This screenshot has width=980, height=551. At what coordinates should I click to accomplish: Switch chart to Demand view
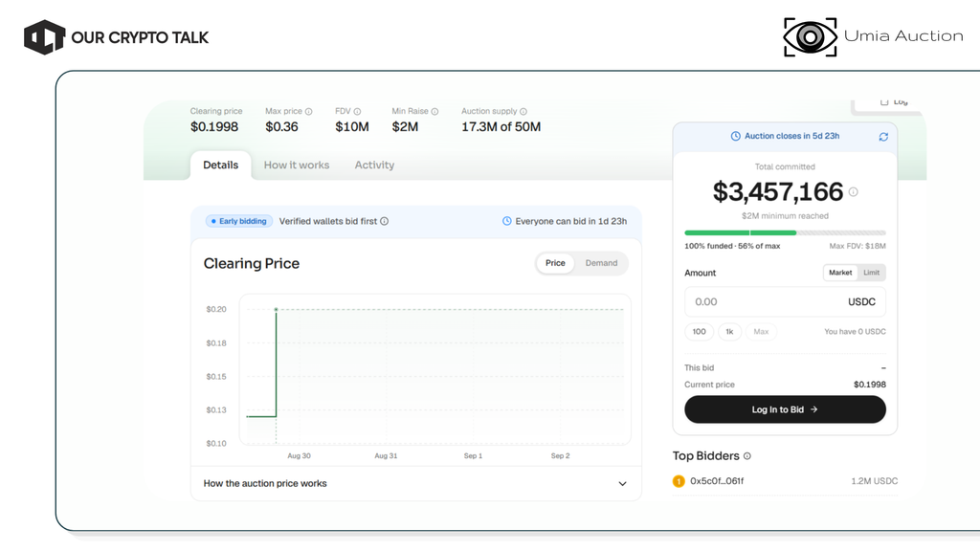[x=601, y=263]
